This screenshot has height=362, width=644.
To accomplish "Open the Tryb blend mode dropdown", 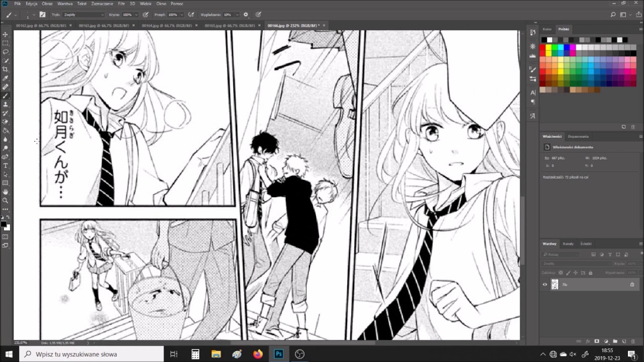I will (84, 15).
